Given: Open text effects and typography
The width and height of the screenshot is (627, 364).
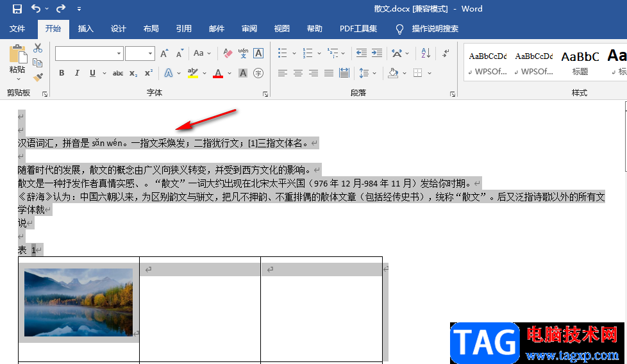Looking at the screenshot, I should tap(169, 73).
